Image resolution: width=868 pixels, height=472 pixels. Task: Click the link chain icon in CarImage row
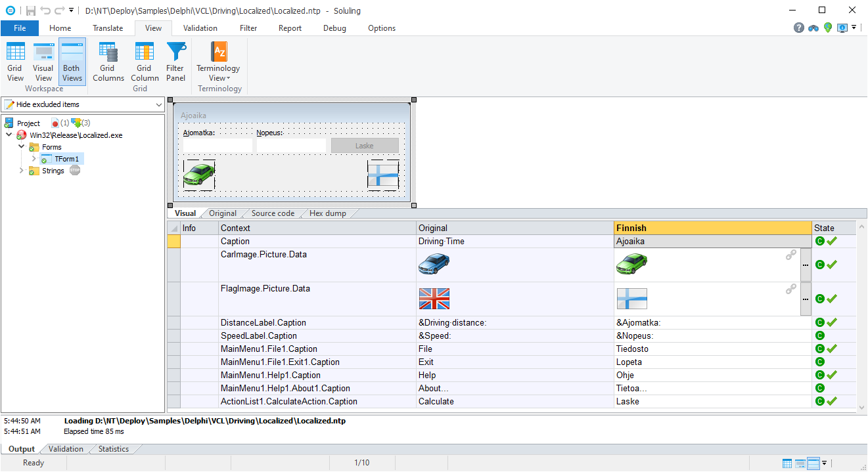(791, 255)
